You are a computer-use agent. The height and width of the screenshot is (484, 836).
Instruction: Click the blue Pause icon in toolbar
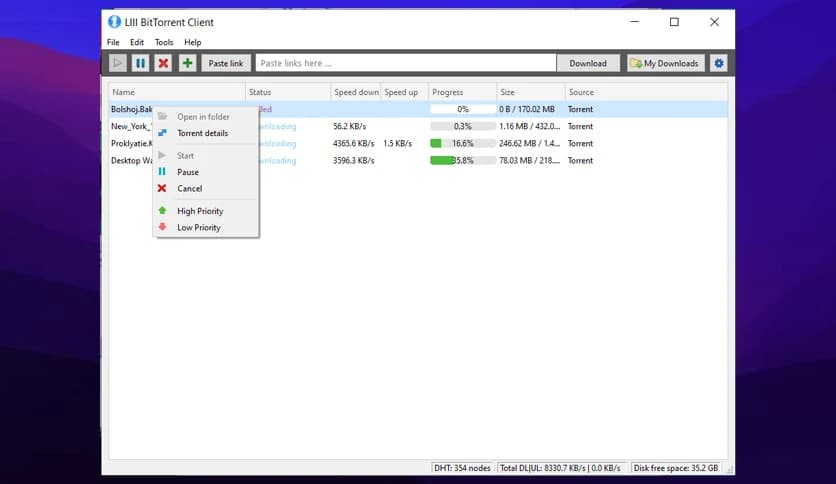(x=140, y=63)
